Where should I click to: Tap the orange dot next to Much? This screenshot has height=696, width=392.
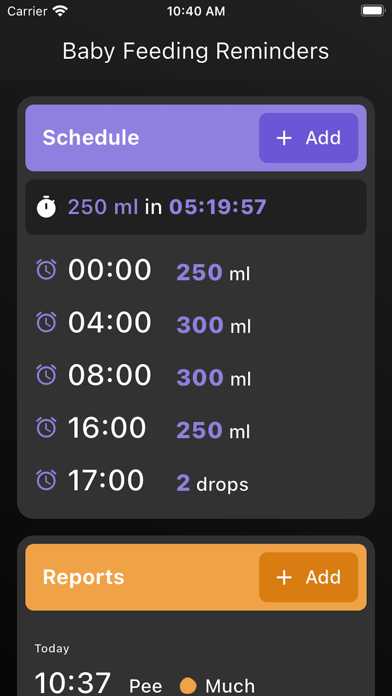188,685
